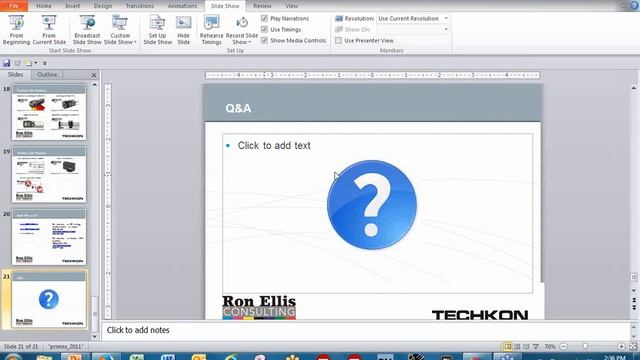Click the Q&A slide title
Image resolution: width=640 pixels, height=360 pixels.
(x=238, y=108)
